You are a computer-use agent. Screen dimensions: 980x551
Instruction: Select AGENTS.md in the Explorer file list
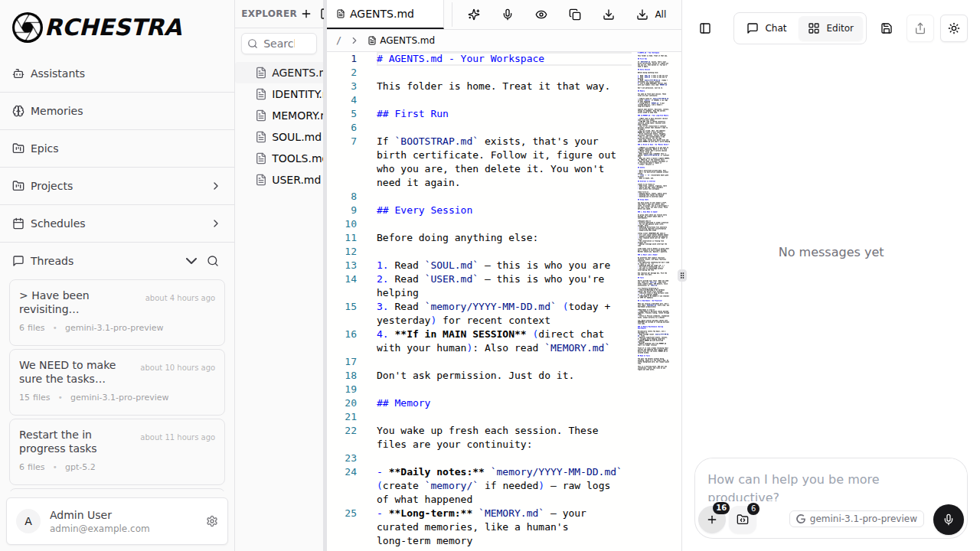pos(280,73)
